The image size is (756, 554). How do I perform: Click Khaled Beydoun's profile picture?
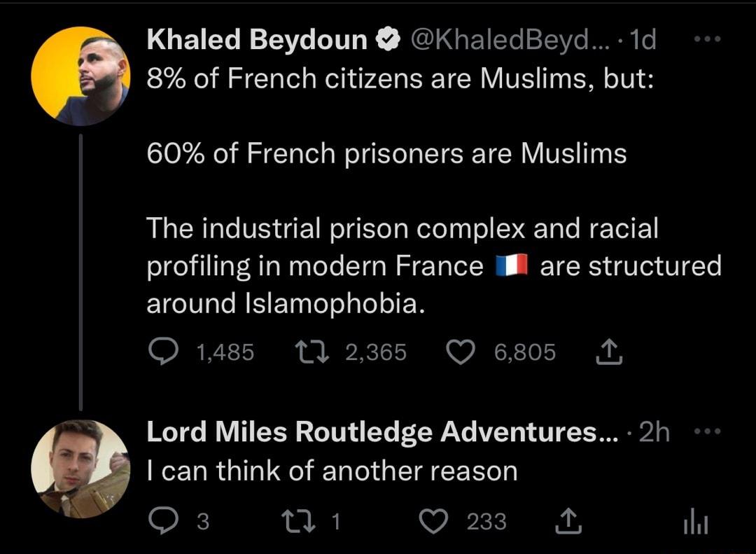tap(79, 76)
